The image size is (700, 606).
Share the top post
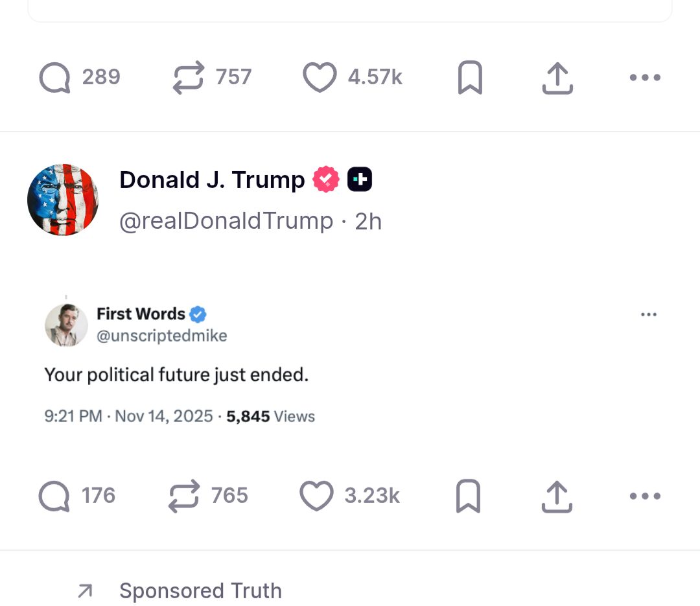point(557,78)
